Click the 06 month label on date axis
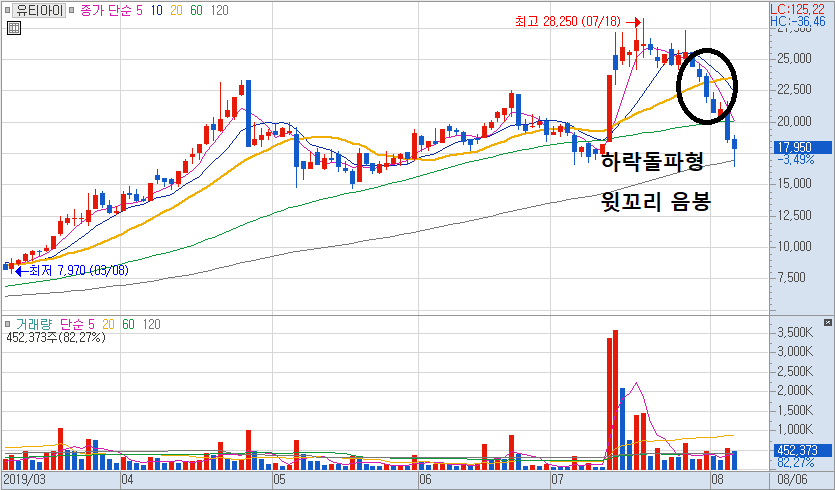 pyautogui.click(x=424, y=480)
